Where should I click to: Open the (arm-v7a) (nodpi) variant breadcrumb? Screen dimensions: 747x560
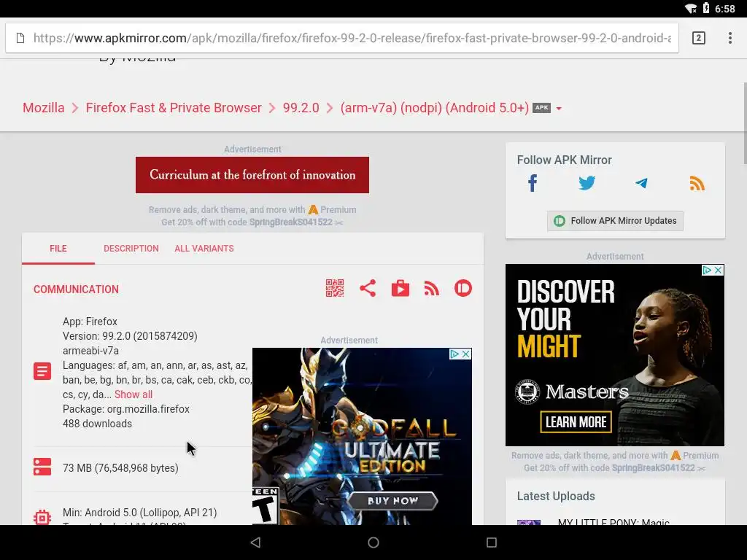click(x=435, y=108)
